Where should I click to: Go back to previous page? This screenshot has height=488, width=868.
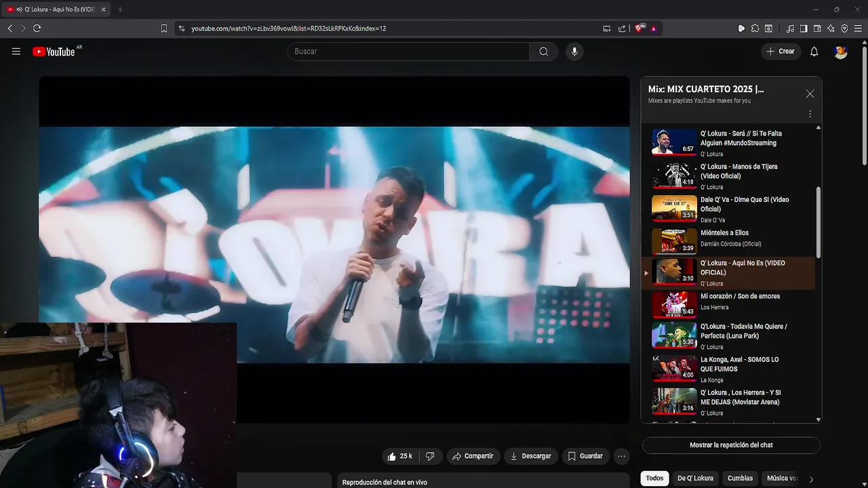click(x=9, y=28)
